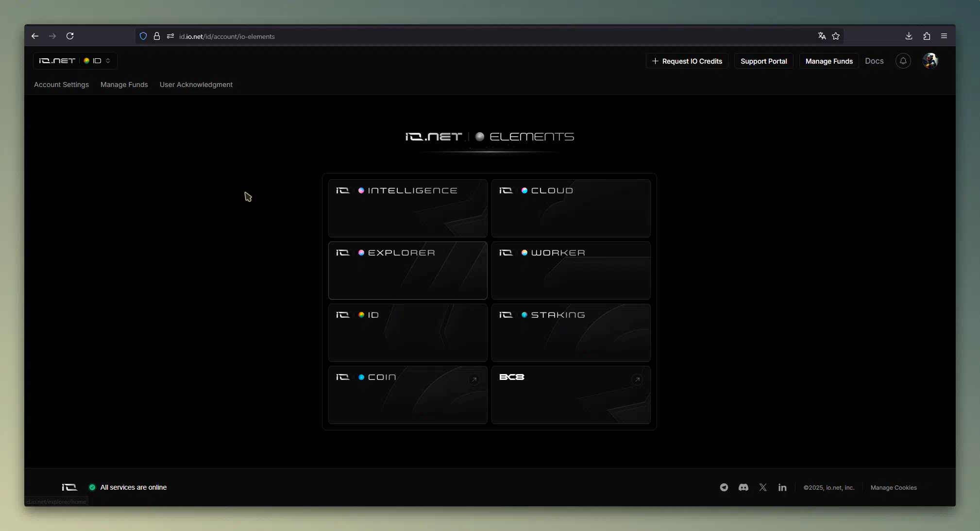Image resolution: width=980 pixels, height=531 pixels.
Task: Click external link arrow on BC8 card
Action: pos(638,379)
